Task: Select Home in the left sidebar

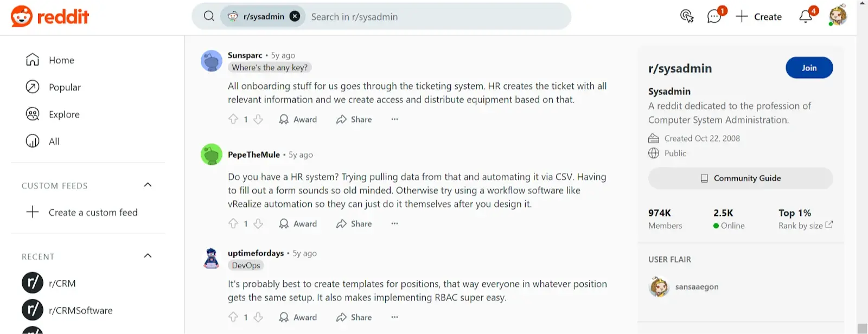Action: (61, 60)
